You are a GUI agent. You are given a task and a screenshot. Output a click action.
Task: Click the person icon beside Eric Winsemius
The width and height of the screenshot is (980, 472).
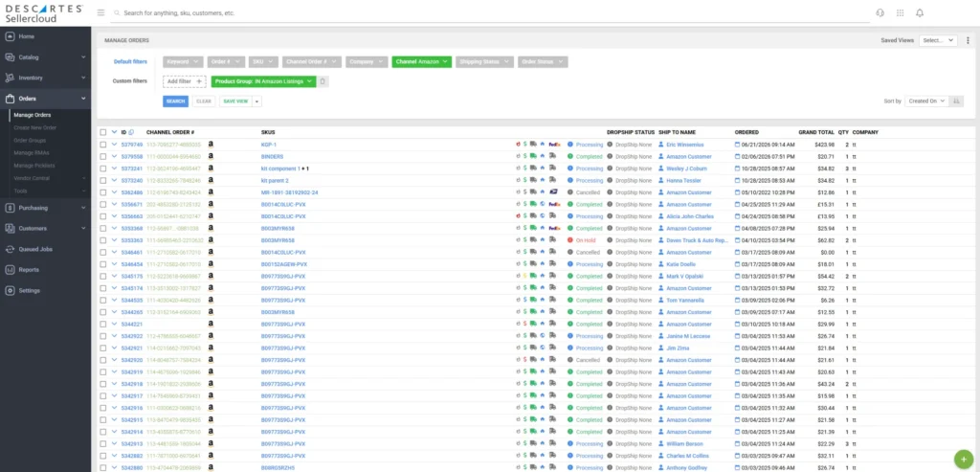click(x=661, y=145)
